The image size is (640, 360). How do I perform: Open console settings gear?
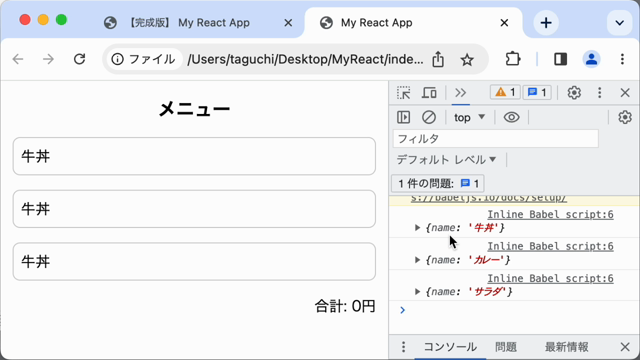point(624,118)
